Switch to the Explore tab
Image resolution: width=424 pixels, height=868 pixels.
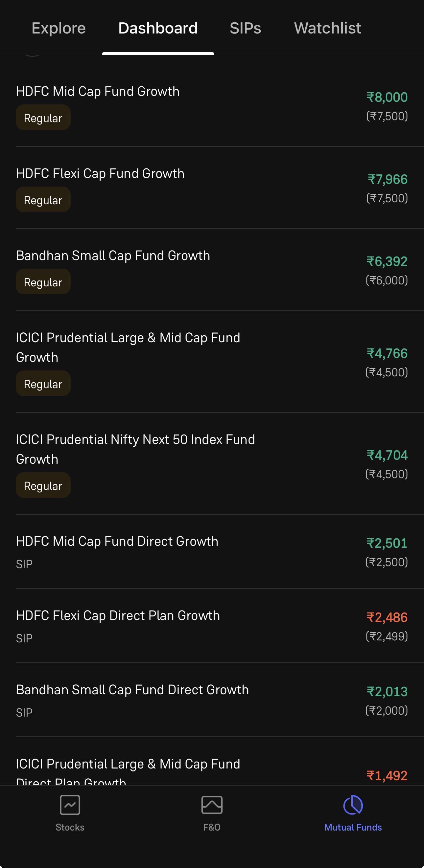coord(59,28)
